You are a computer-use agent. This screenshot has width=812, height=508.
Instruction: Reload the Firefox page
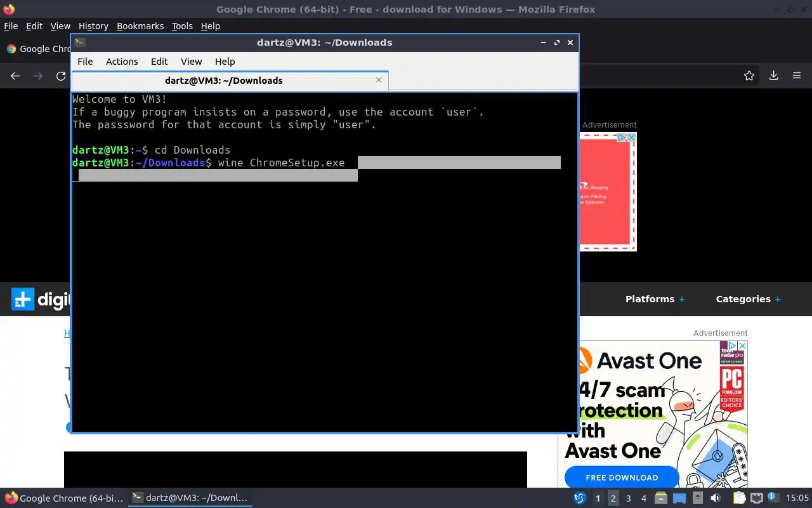click(x=61, y=76)
